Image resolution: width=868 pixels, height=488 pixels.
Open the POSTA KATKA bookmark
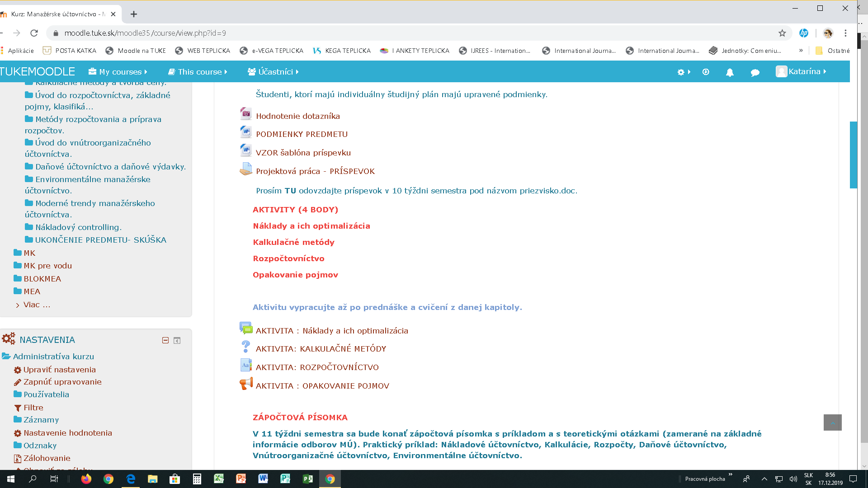coord(70,51)
